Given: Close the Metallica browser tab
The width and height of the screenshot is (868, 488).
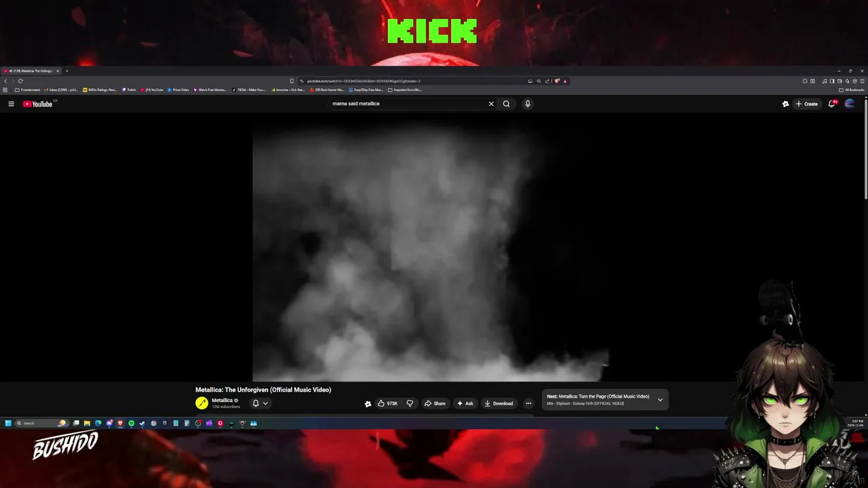Looking at the screenshot, I should pyautogui.click(x=58, y=71).
